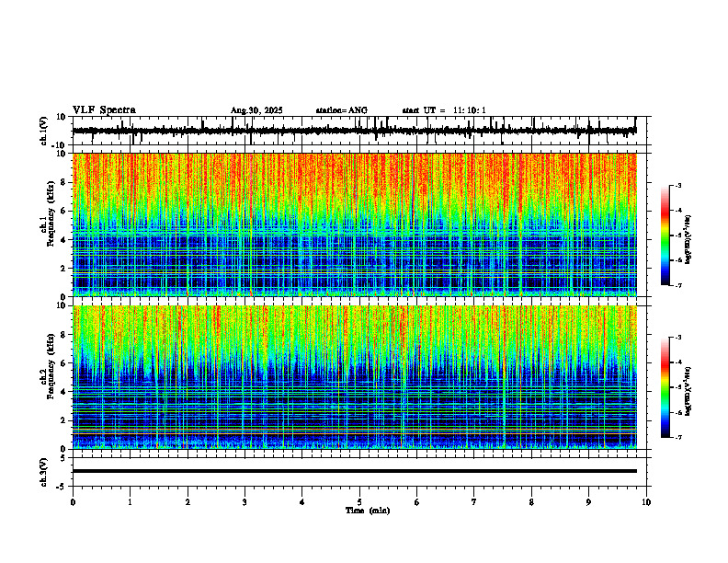The width and height of the screenshot is (728, 563).
Task: Click the ch.2 "Frequency (kHz)" axis label
Action: pos(51,366)
